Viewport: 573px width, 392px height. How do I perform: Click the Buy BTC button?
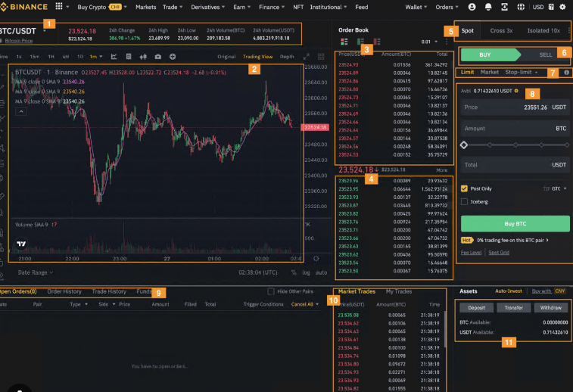[x=515, y=223]
